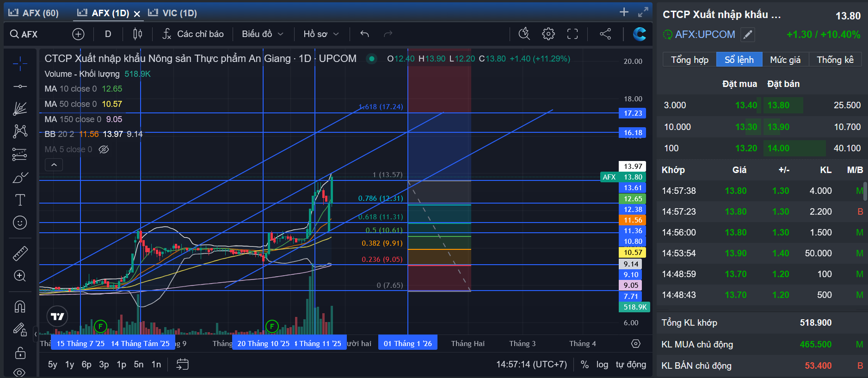
Task: Expand the chart panel with arrows icon
Action: pos(643,12)
